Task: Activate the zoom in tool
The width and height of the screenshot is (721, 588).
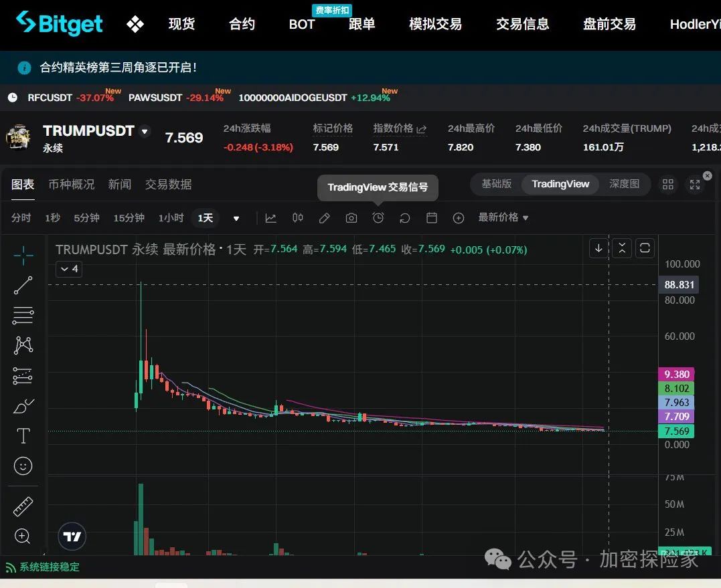Action: coord(23,536)
